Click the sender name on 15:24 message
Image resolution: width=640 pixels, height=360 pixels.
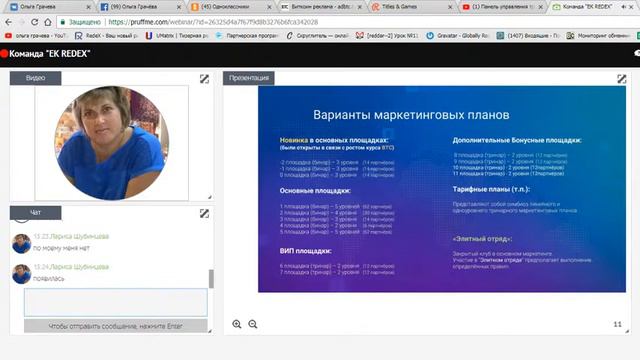[x=80, y=267]
